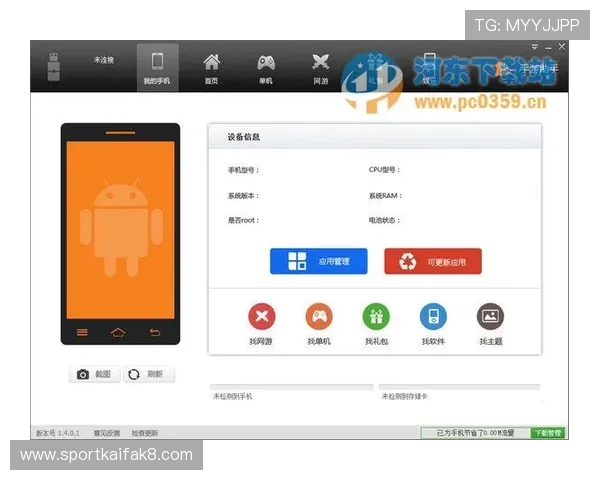Tap the phone's menu key icon
Image resolution: width=600 pixels, height=480 pixels.
point(82,332)
